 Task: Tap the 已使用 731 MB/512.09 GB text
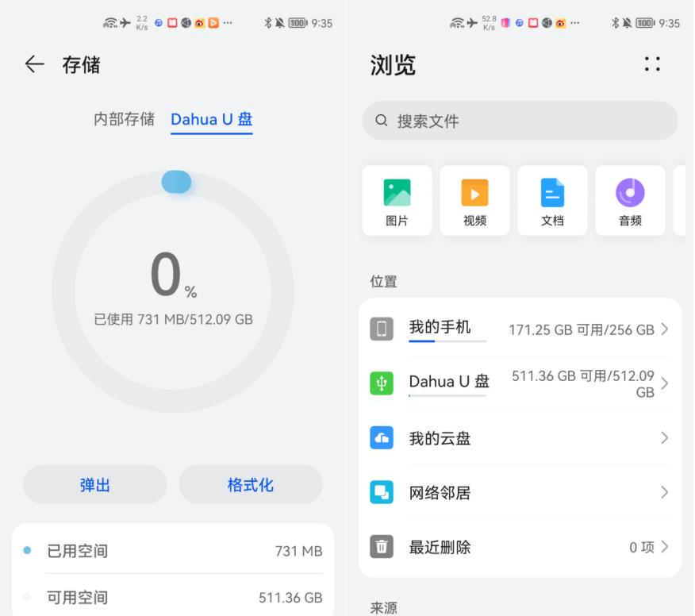173,319
